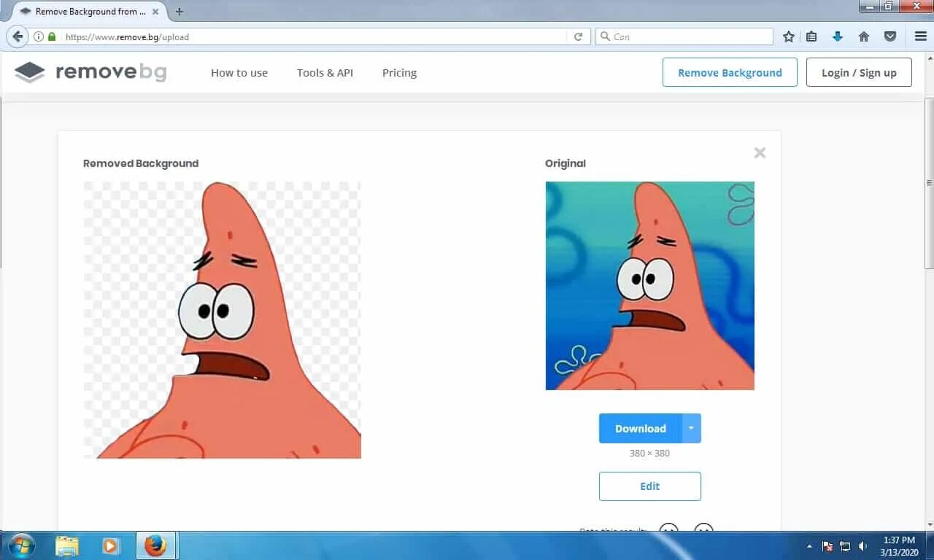Go to the Pricing page
This screenshot has width=934, height=560.
(x=399, y=73)
